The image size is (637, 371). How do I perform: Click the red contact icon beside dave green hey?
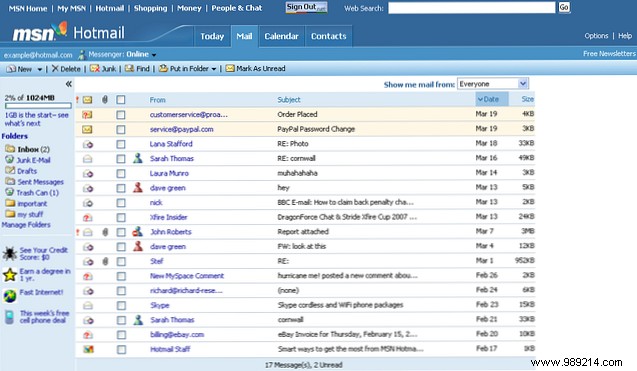(138, 187)
